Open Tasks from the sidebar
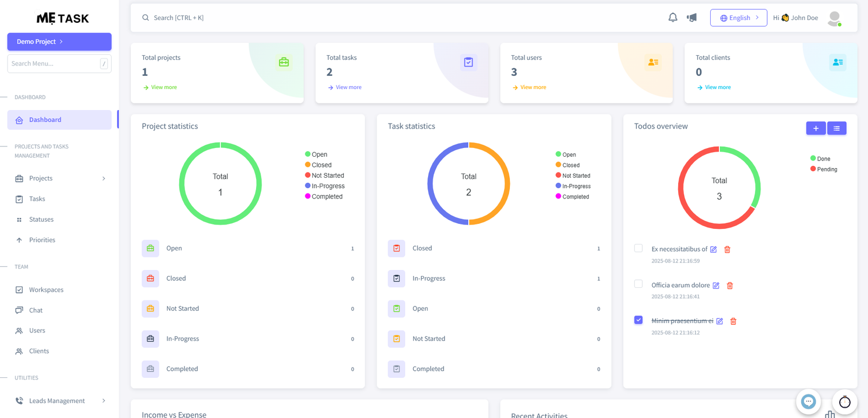 (37, 199)
